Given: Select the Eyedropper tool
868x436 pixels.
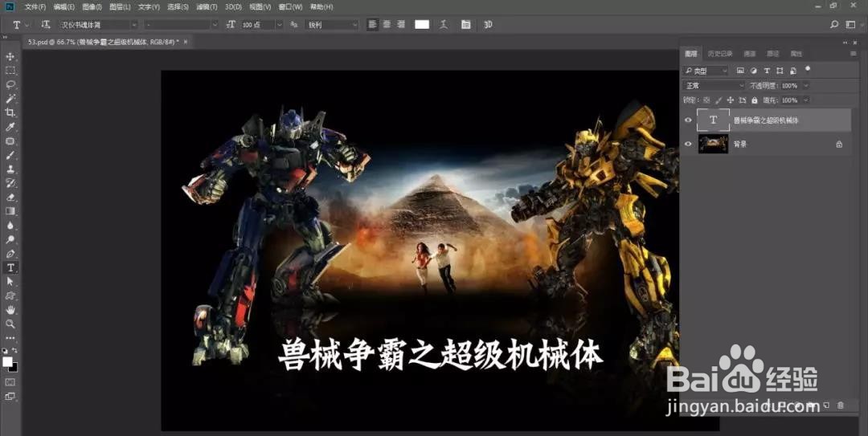Looking at the screenshot, I should (x=10, y=127).
